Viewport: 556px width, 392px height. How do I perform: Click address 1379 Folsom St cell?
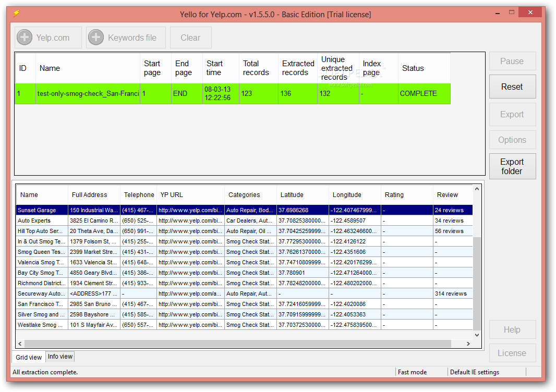coord(94,241)
